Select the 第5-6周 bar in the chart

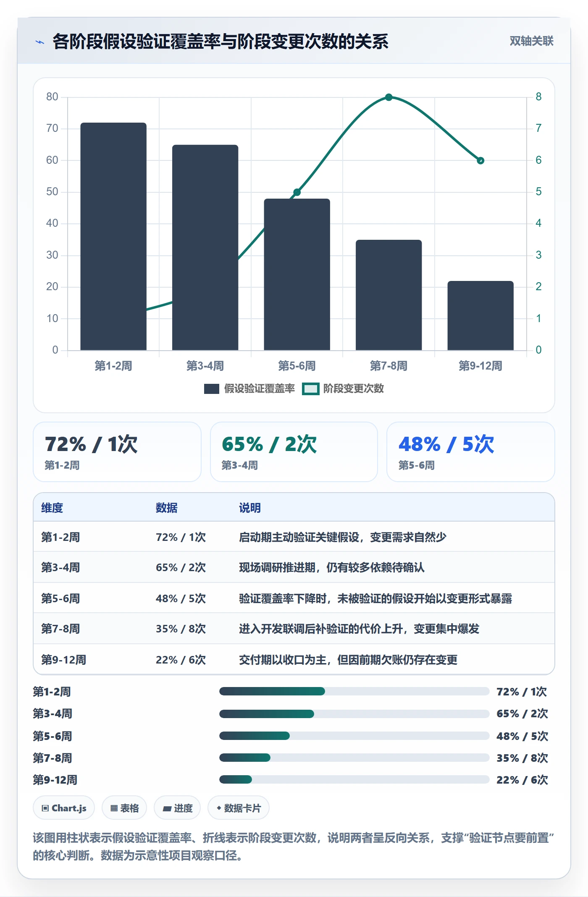297,274
